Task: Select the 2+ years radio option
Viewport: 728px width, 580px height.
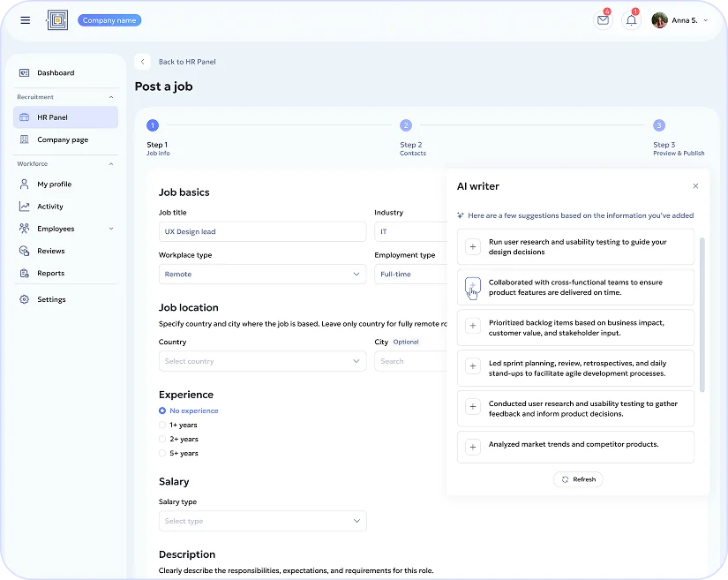Action: click(x=162, y=439)
